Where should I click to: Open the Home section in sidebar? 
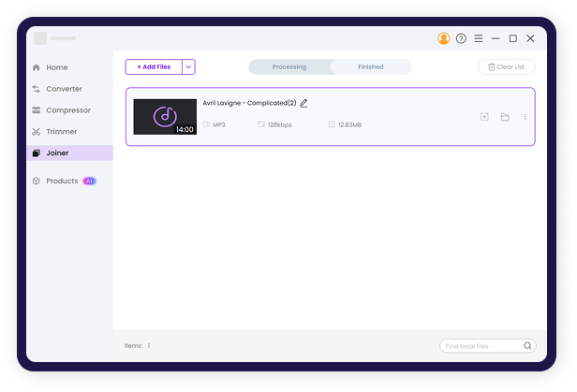(56, 67)
